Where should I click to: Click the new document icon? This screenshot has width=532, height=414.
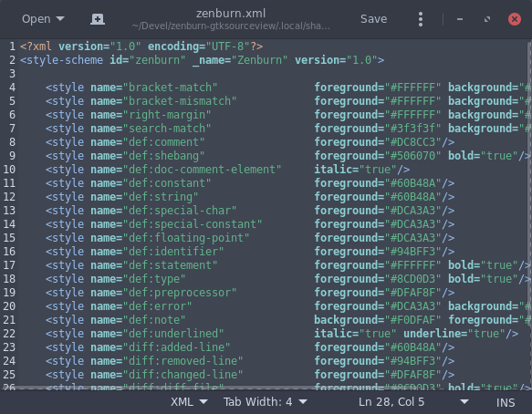point(98,19)
